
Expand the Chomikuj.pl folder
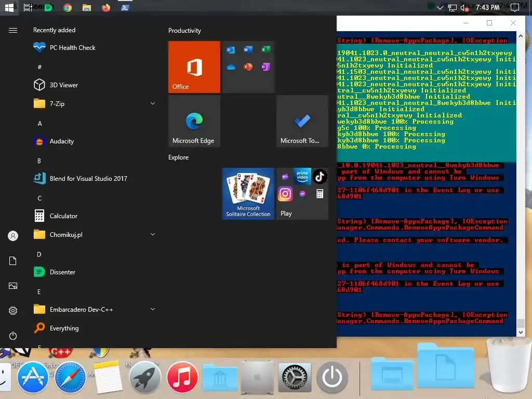(x=153, y=234)
